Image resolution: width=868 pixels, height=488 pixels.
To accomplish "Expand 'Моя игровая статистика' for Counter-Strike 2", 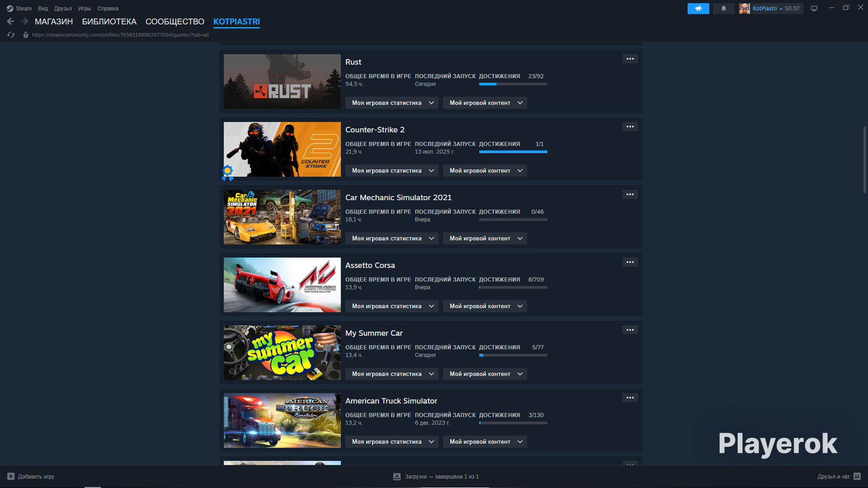I will [x=392, y=171].
